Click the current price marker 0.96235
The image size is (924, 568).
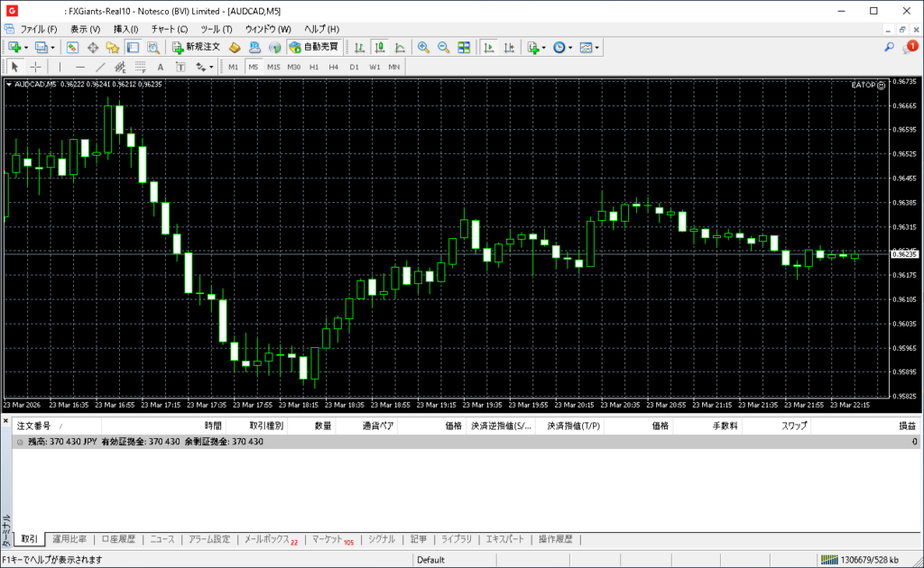pos(903,254)
